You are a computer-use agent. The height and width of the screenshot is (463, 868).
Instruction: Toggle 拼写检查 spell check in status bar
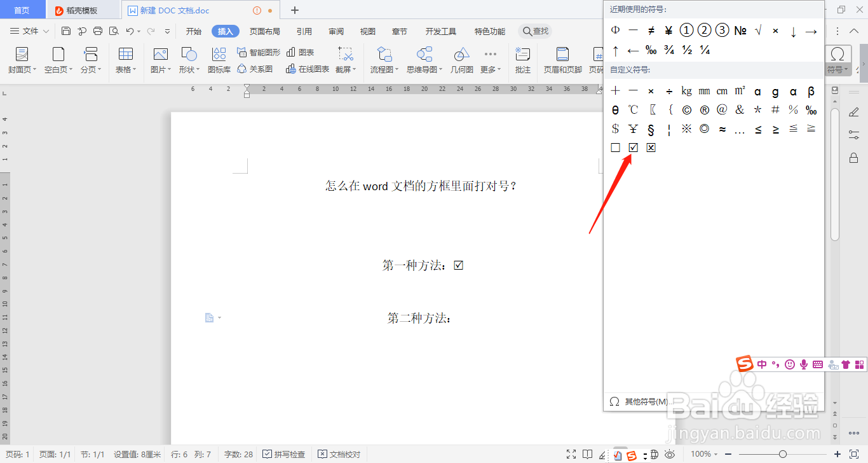pyautogui.click(x=283, y=454)
